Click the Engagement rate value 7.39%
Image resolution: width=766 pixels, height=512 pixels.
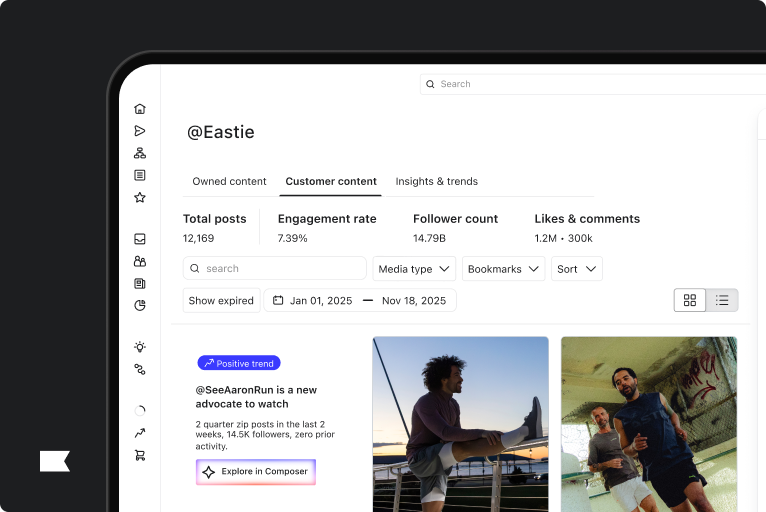292,238
